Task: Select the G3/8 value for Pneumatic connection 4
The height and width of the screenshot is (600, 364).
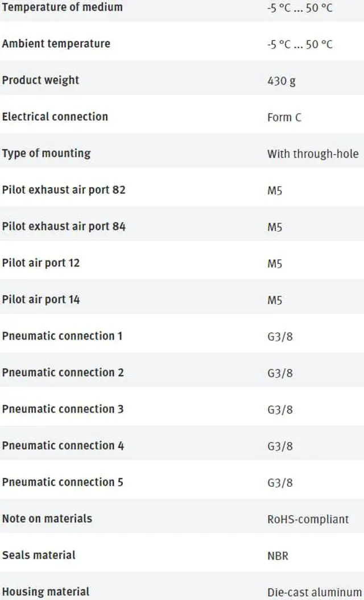Action: coord(280,446)
